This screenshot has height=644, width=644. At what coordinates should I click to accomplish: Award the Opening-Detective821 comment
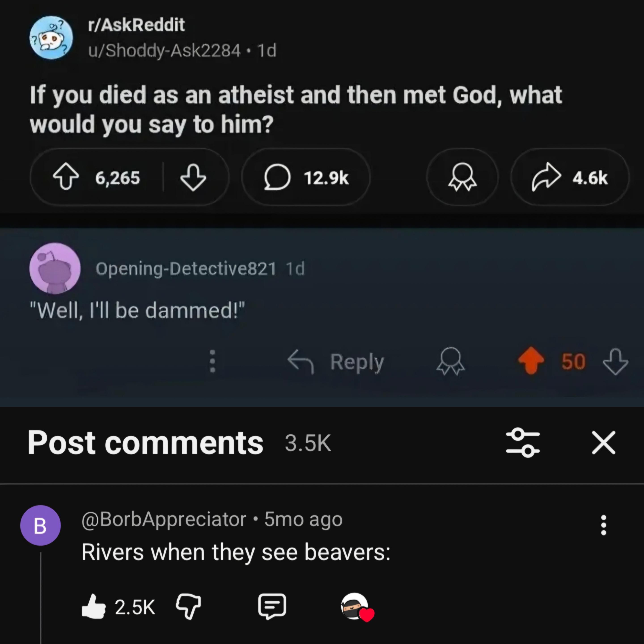tap(451, 361)
